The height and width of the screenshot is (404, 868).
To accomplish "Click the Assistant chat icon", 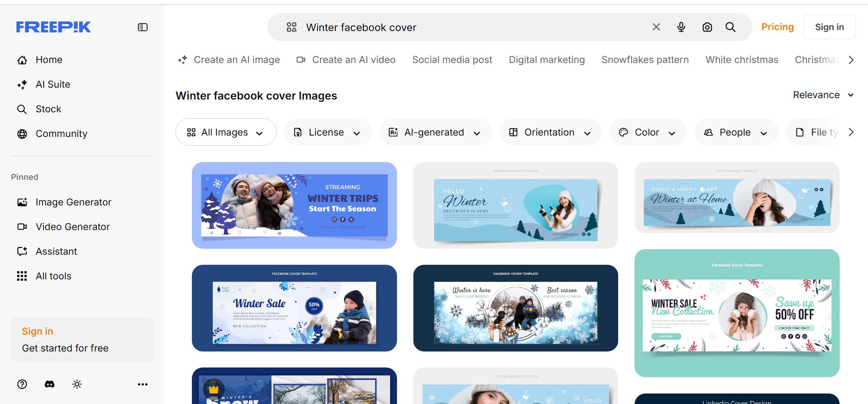I will 22,252.
